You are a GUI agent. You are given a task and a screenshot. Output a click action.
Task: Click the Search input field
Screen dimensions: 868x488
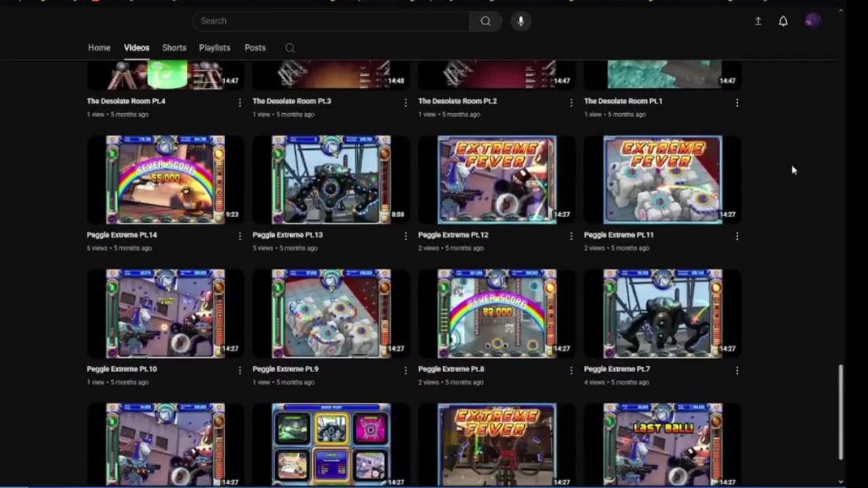[x=331, y=21]
